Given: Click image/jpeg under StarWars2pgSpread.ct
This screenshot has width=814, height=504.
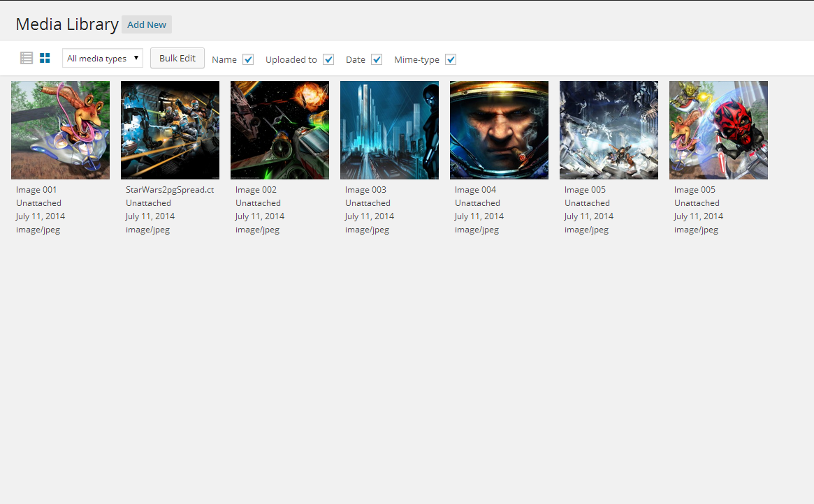Looking at the screenshot, I should pyautogui.click(x=147, y=230).
